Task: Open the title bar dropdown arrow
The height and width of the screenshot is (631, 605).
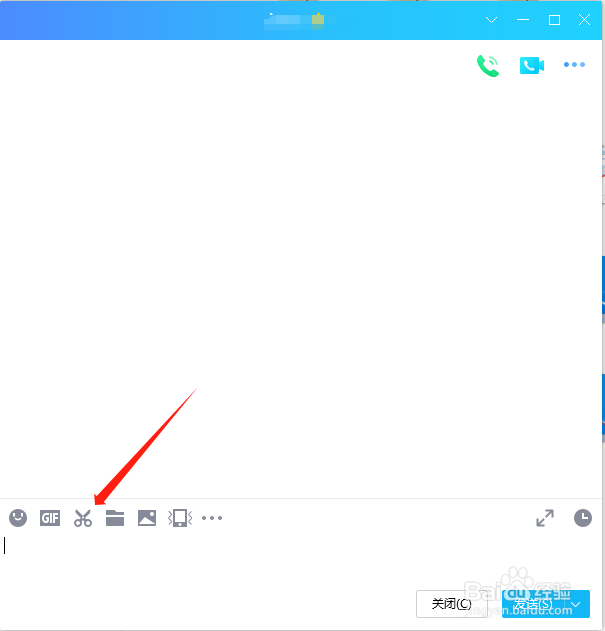Action: [x=491, y=20]
